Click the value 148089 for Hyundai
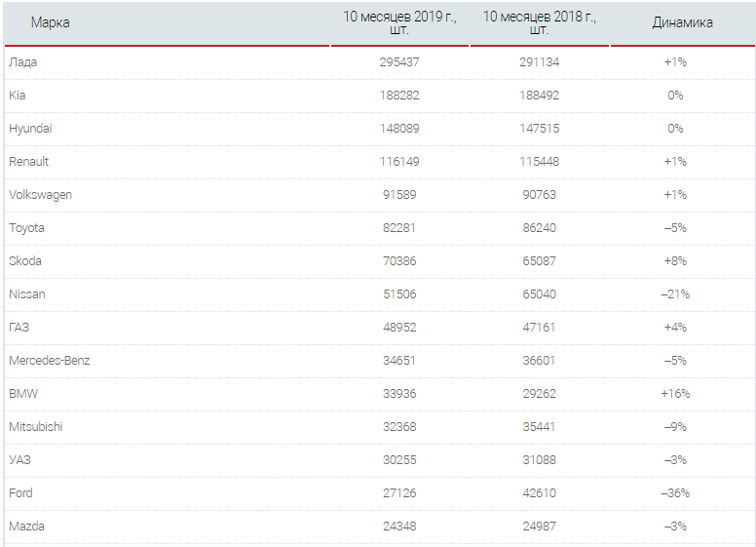The width and height of the screenshot is (756, 547). 399,129
